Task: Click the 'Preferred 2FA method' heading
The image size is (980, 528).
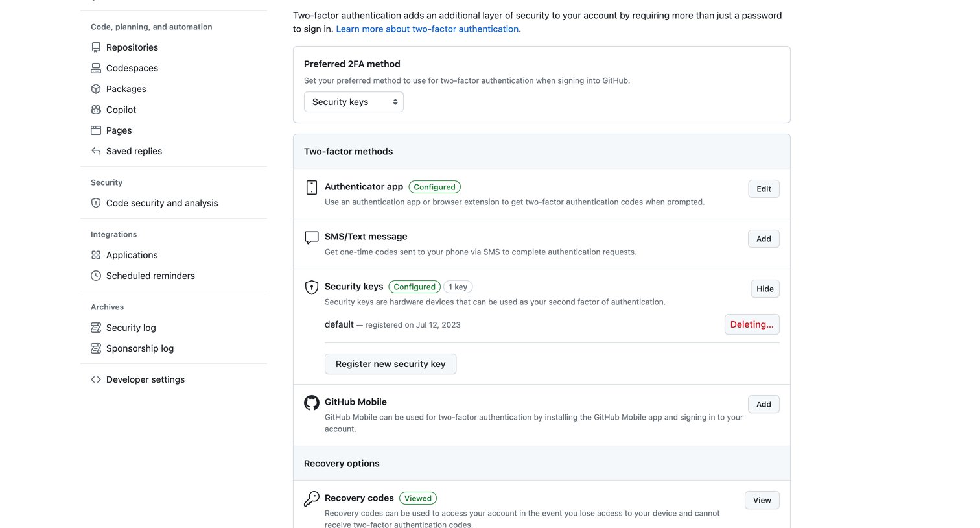Action: tap(352, 64)
